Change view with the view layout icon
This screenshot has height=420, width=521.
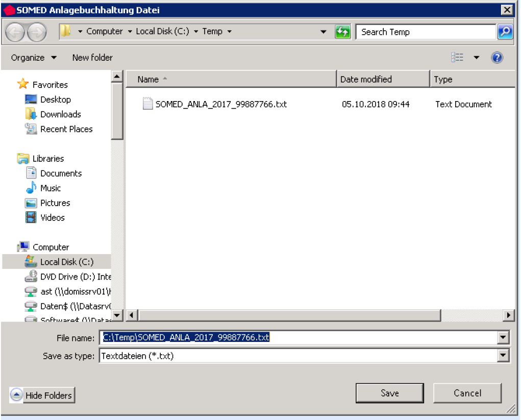click(x=457, y=58)
